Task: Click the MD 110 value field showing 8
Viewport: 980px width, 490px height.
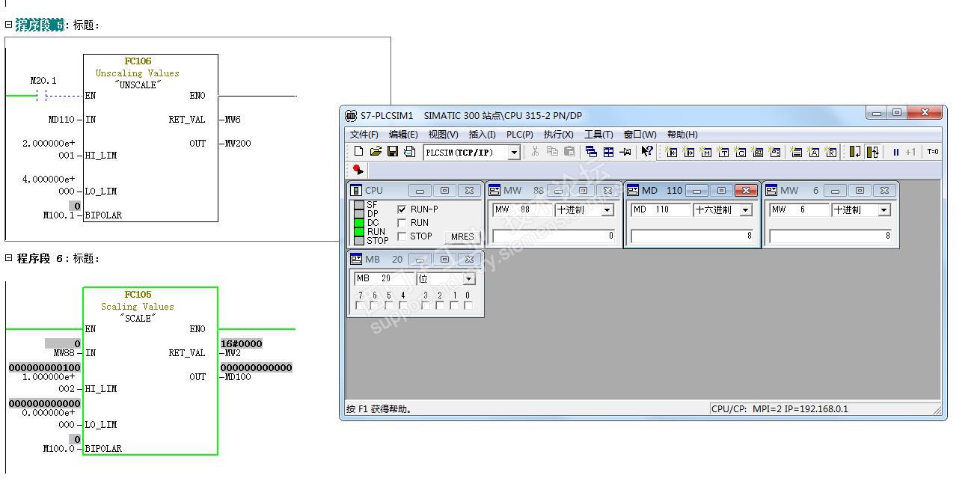Action: point(693,236)
